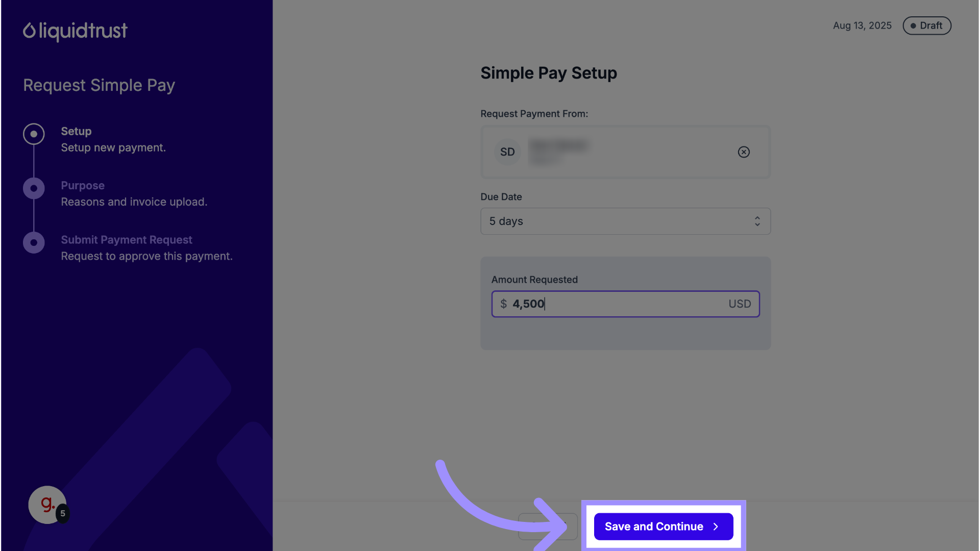980x551 pixels.
Task: Click the Setup step circle indicator
Action: coord(34,134)
